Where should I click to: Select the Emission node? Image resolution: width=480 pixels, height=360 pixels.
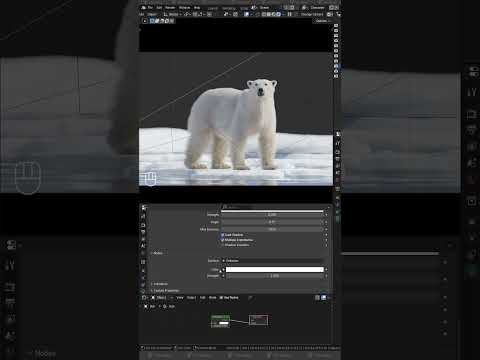coord(220,321)
